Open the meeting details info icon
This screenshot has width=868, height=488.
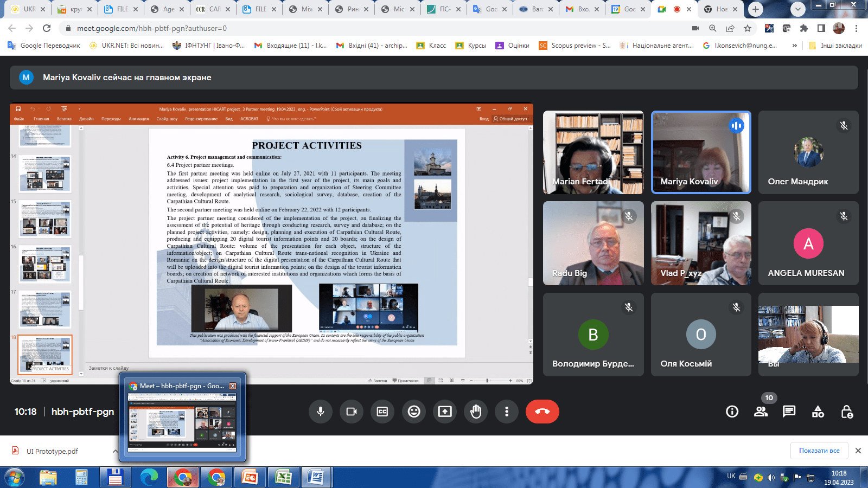[x=732, y=412]
